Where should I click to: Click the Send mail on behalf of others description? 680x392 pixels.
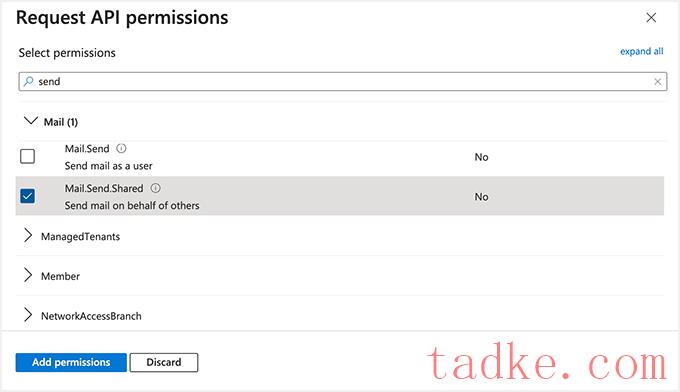click(132, 206)
